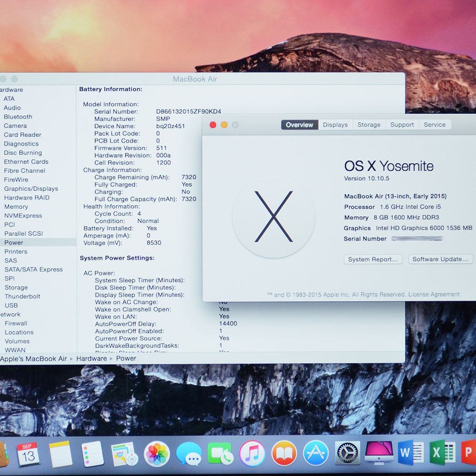Select Firewall under Network
Viewport: 476px width, 476px height.
[x=16, y=323]
